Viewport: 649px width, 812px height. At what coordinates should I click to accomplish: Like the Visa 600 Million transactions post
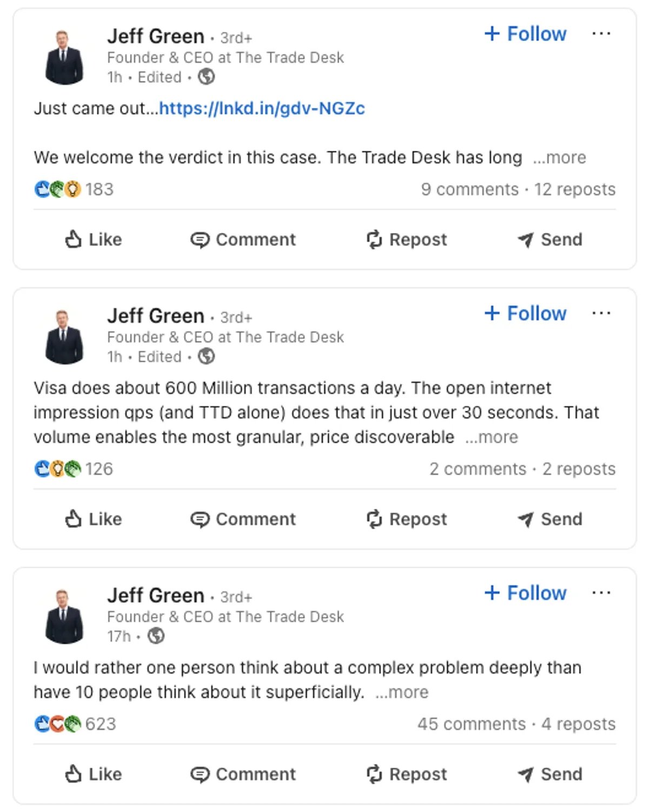(x=94, y=519)
